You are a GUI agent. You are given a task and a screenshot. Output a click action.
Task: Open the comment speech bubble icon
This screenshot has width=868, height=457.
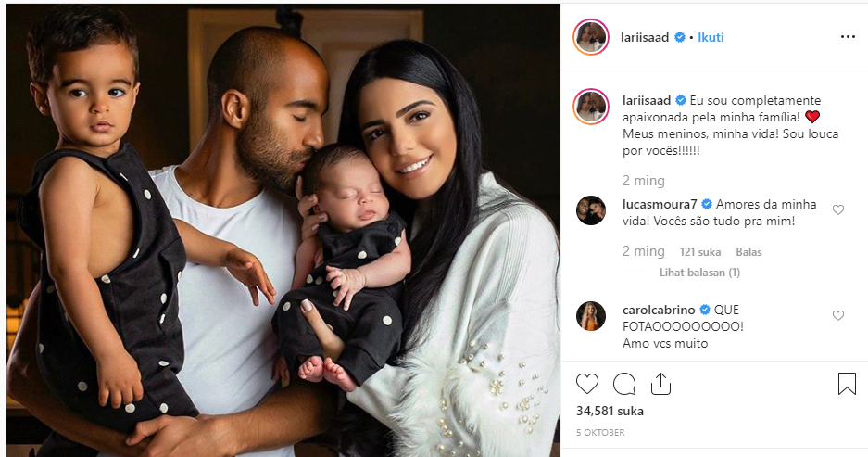click(624, 384)
